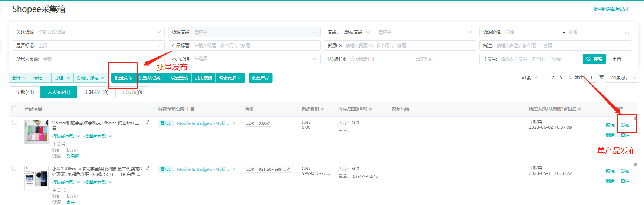Screen dimensions: 644x205
Task: Switch to the 全部(41) tab
Action: 25,92
